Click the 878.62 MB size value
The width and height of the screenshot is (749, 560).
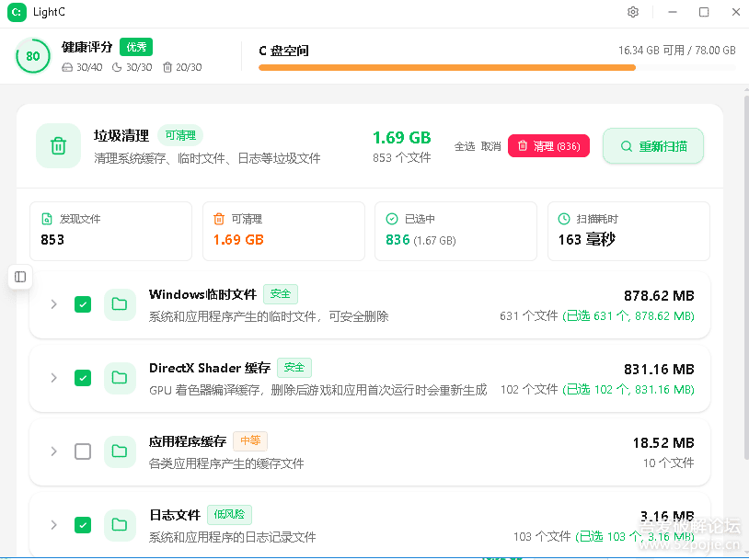point(659,295)
